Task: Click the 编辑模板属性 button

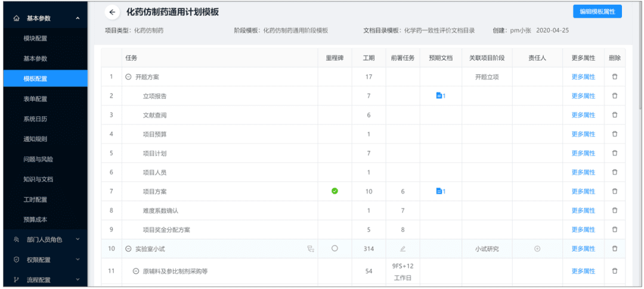Action: tap(597, 11)
